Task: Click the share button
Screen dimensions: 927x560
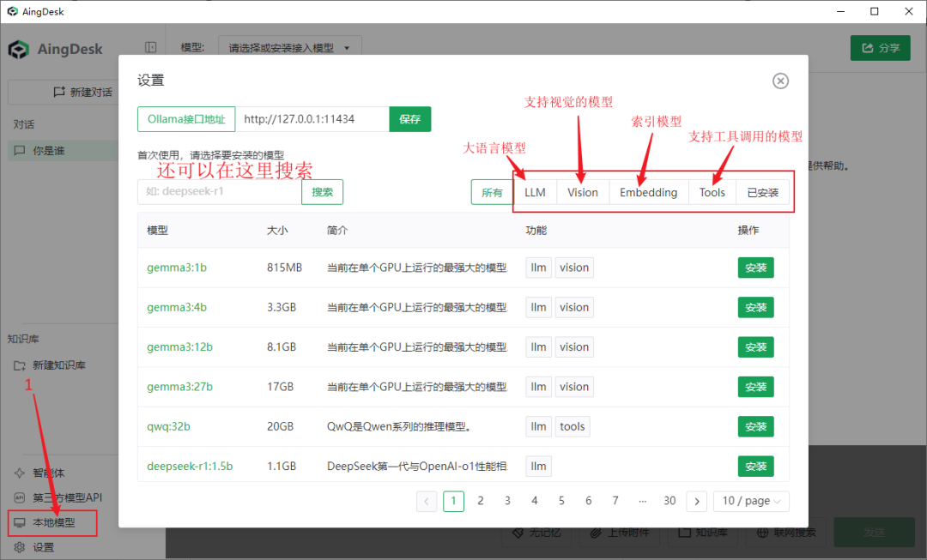Action: point(881,48)
